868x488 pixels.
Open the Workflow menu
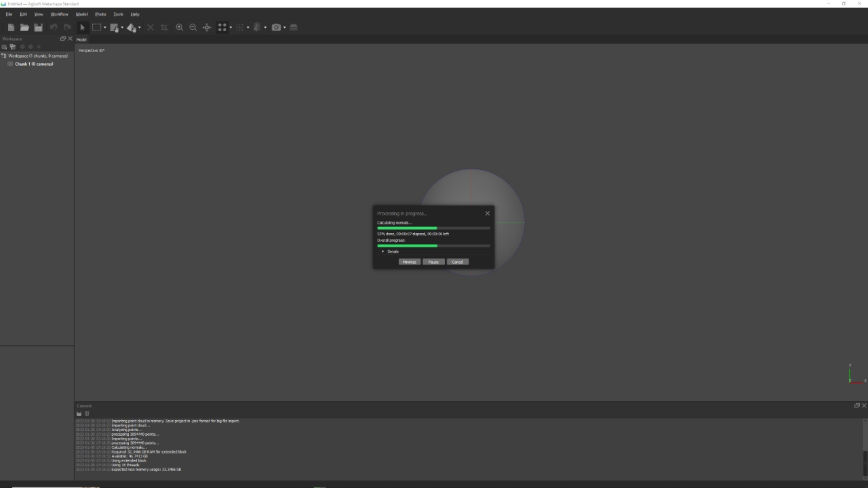click(59, 14)
